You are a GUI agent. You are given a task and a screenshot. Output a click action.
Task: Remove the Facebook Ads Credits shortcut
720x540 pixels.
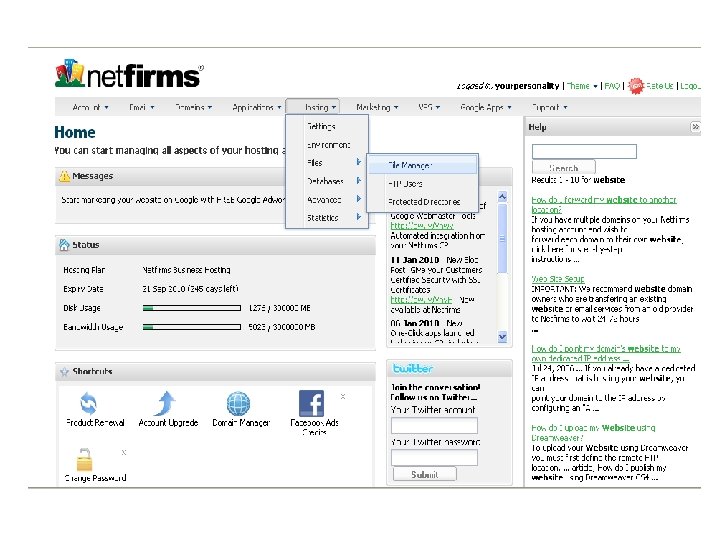click(343, 396)
